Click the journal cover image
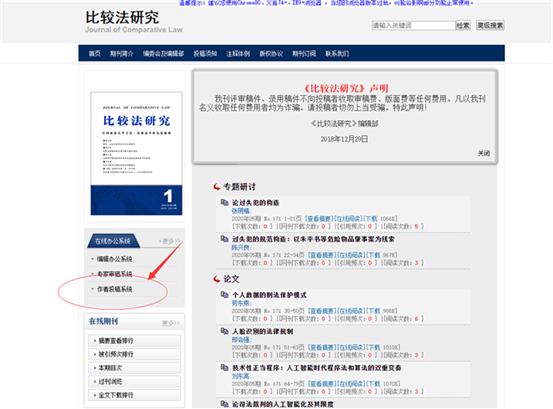 136,153
